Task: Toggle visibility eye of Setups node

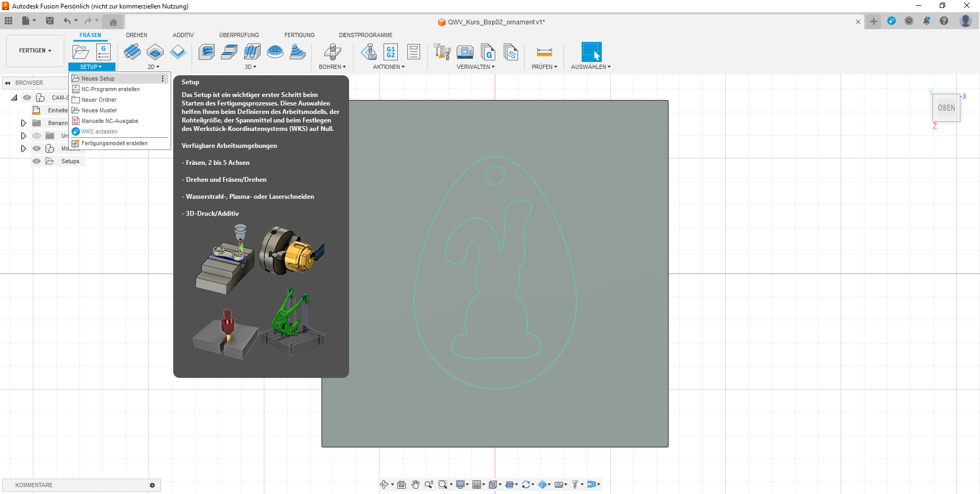Action: point(37,161)
